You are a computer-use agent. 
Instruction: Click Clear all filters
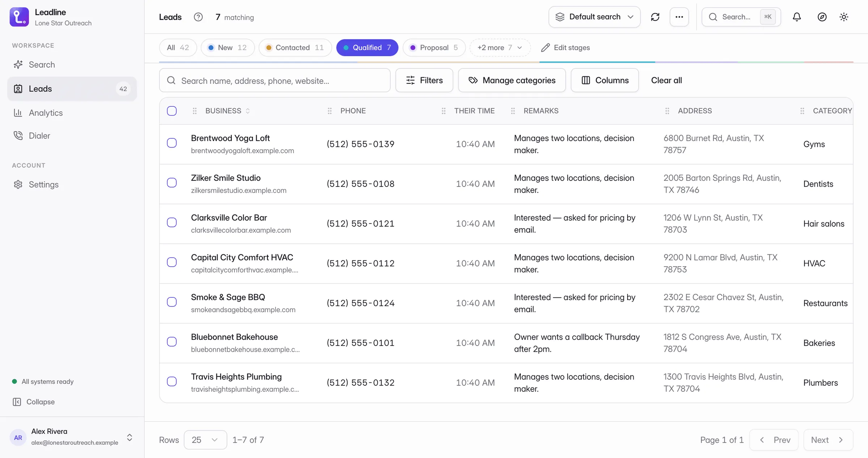coord(666,80)
